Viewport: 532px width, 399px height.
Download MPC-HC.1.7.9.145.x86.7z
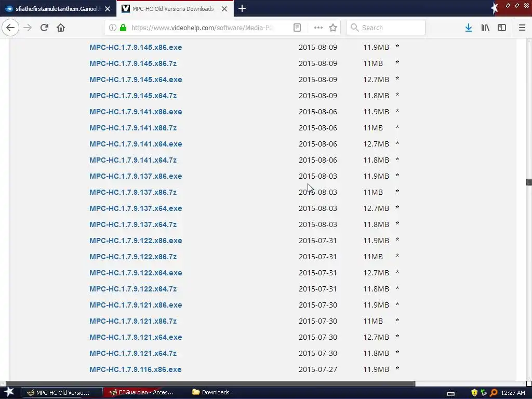[133, 63]
